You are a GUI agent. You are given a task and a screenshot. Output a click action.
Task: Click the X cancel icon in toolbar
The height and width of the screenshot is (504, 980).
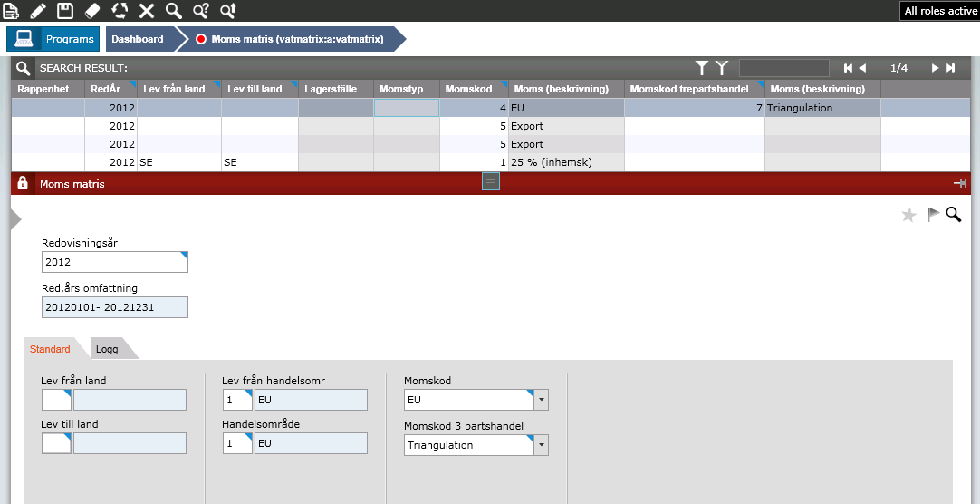pyautogui.click(x=146, y=10)
